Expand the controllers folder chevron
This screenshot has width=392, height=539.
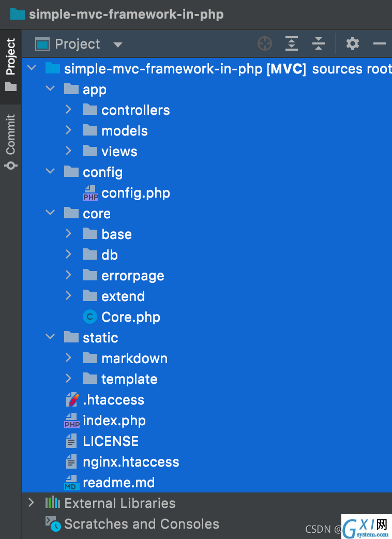tap(68, 109)
